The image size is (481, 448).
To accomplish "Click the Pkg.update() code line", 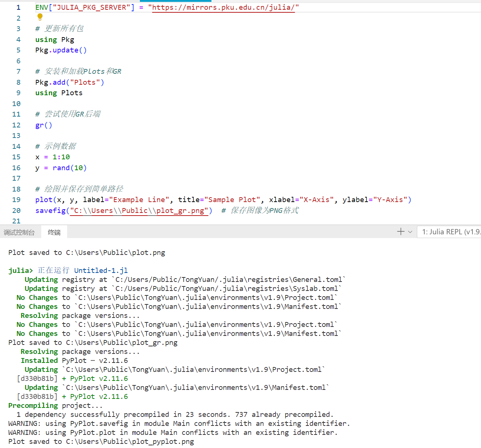I will (x=61, y=50).
